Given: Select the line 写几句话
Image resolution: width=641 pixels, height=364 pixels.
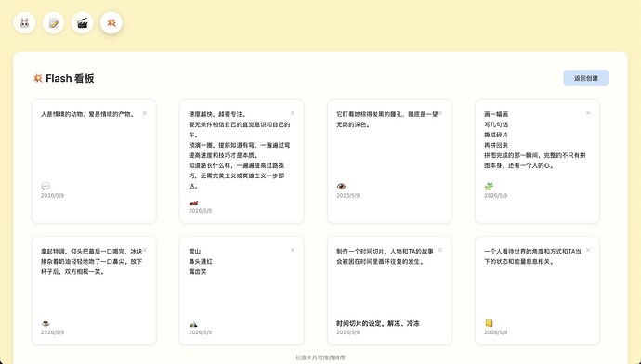Looking at the screenshot, I should [496, 124].
